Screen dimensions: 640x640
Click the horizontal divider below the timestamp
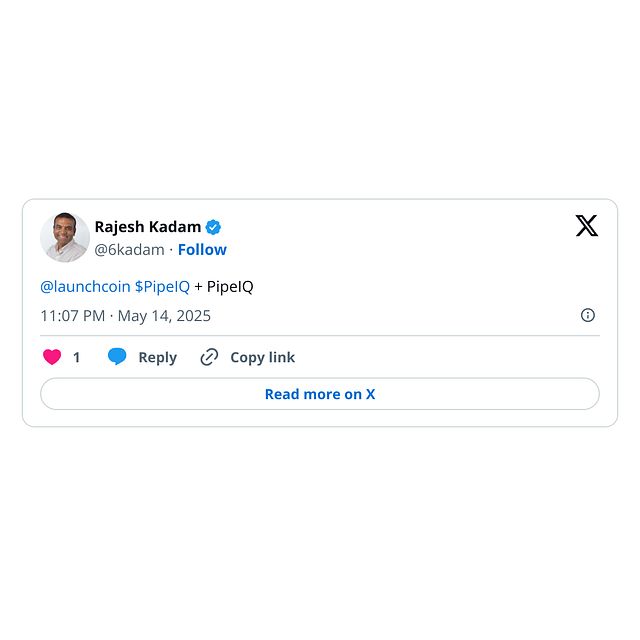pyautogui.click(x=320, y=336)
